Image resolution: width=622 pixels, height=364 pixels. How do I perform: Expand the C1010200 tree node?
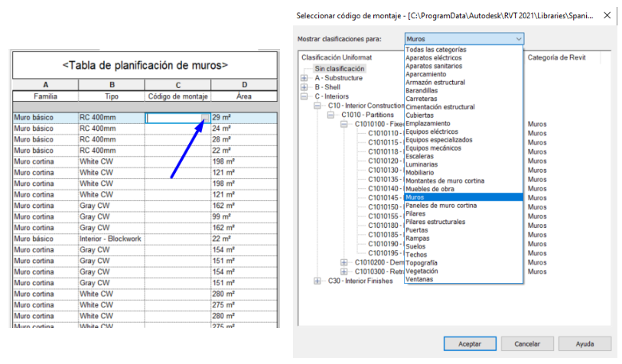(x=344, y=262)
